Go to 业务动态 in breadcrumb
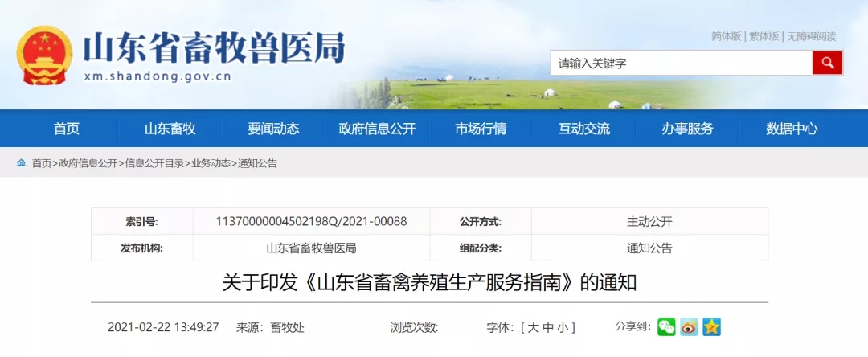Screen dimensions: 868x357 (x=211, y=163)
